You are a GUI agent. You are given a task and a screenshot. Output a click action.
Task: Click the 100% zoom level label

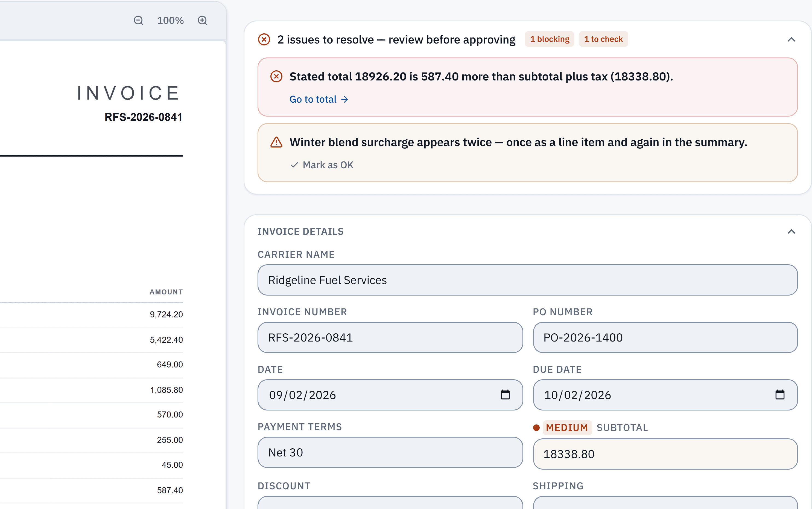click(x=170, y=21)
